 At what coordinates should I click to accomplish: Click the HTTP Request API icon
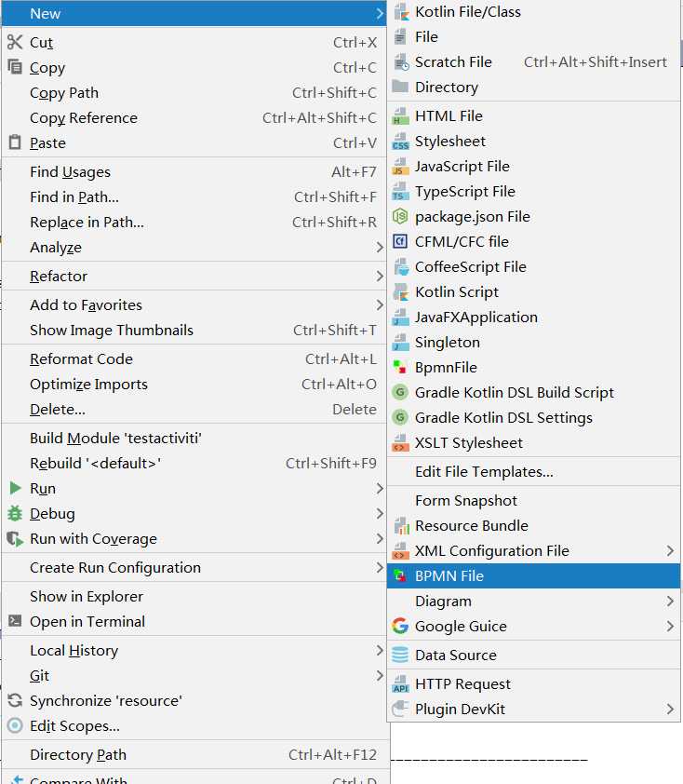400,683
